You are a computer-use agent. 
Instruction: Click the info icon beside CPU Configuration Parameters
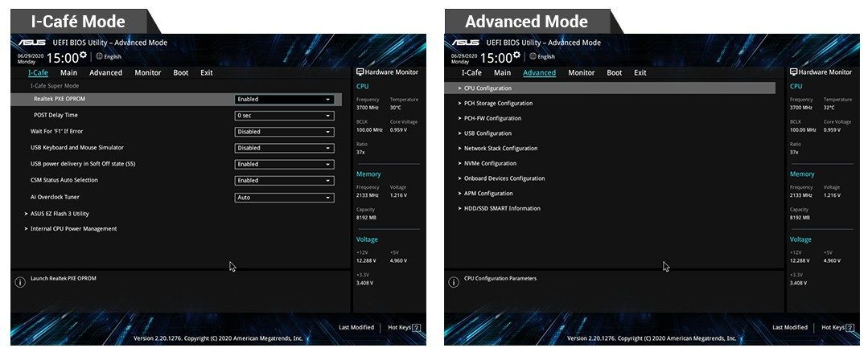454,282
